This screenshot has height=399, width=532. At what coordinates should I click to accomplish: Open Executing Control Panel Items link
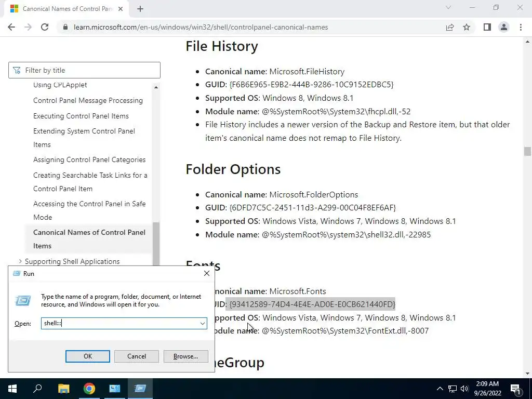tap(81, 116)
